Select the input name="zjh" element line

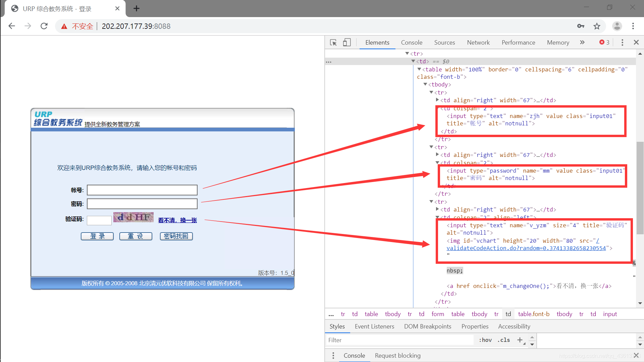point(531,120)
